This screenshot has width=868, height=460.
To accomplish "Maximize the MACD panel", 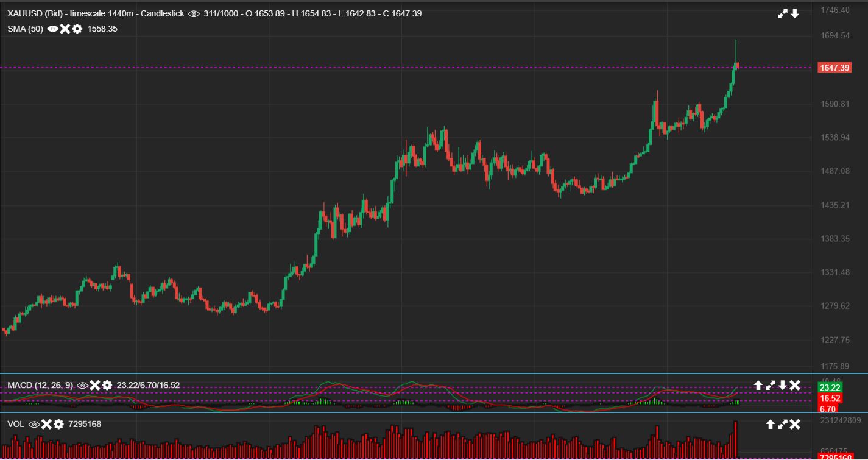I will point(771,385).
